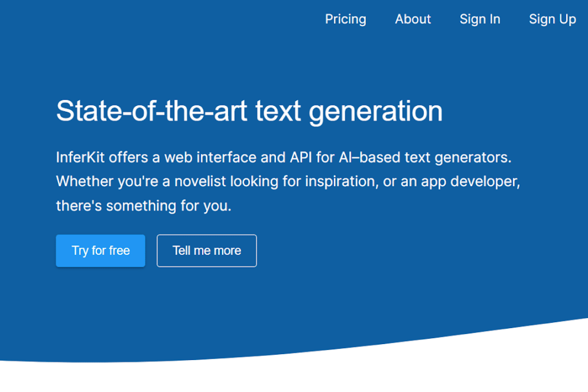Open the Pricing page
Image resolution: width=588 pixels, height=392 pixels.
(x=345, y=19)
